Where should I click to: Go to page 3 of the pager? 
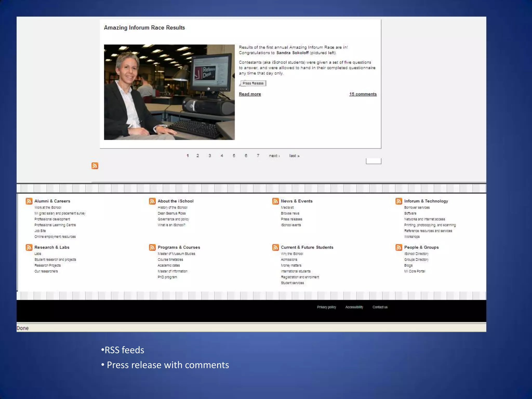[x=210, y=156]
